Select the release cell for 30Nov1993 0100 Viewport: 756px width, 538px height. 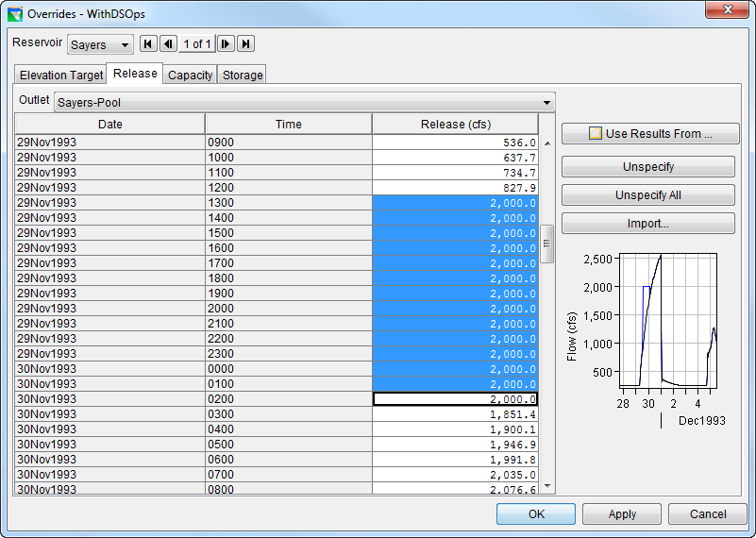tap(455, 384)
